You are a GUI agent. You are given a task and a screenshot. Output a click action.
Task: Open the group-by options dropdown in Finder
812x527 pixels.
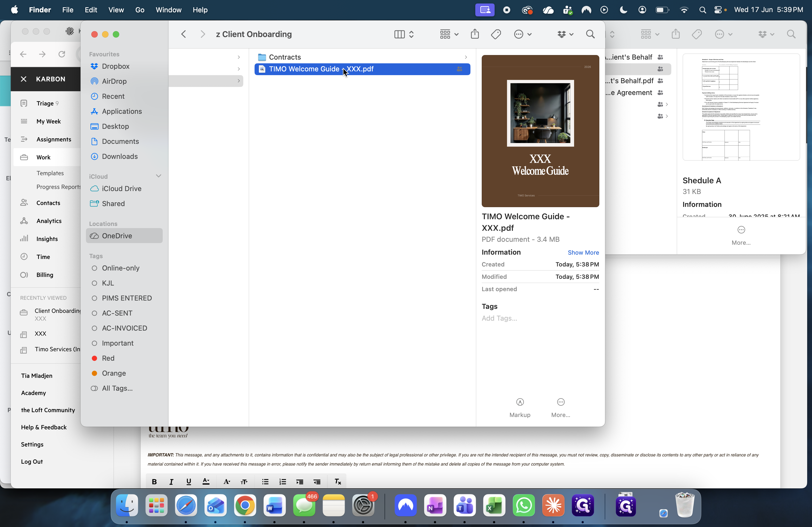click(x=449, y=34)
